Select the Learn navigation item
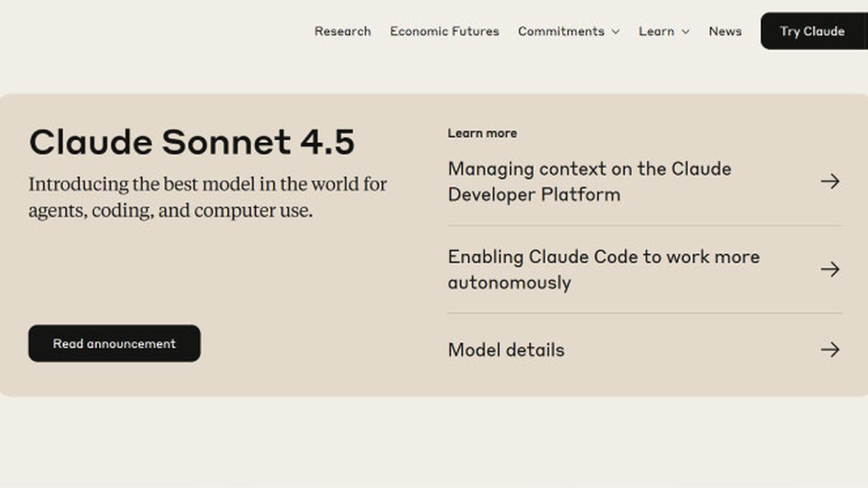Screen dimensions: 868x488 [x=656, y=31]
